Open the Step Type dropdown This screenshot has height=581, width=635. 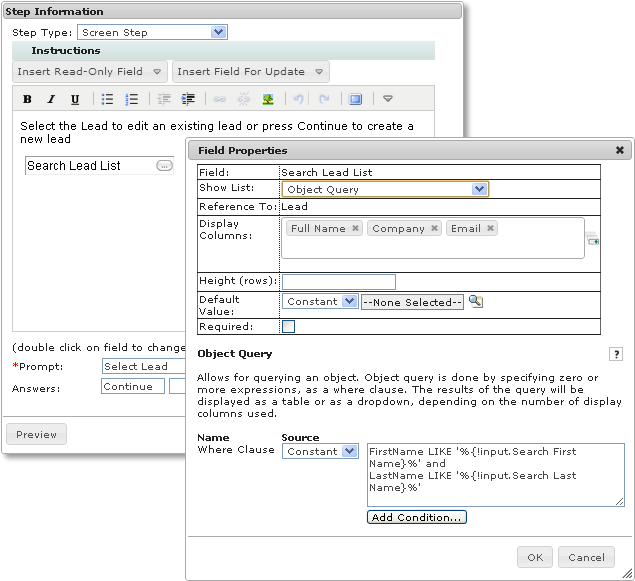click(152, 32)
